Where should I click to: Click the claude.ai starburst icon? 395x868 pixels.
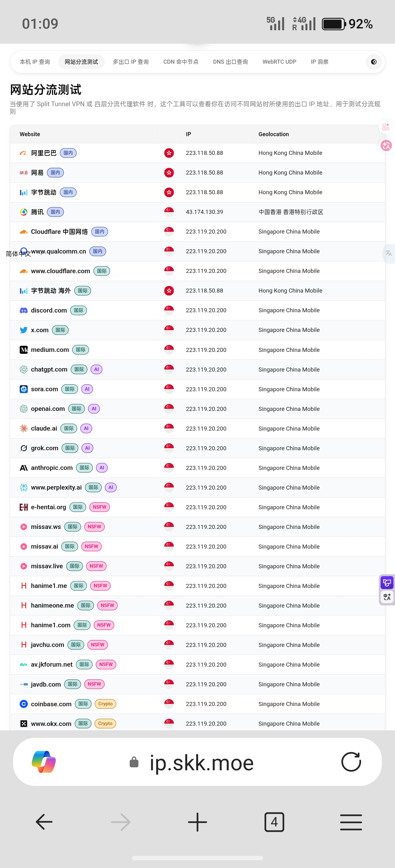point(23,428)
